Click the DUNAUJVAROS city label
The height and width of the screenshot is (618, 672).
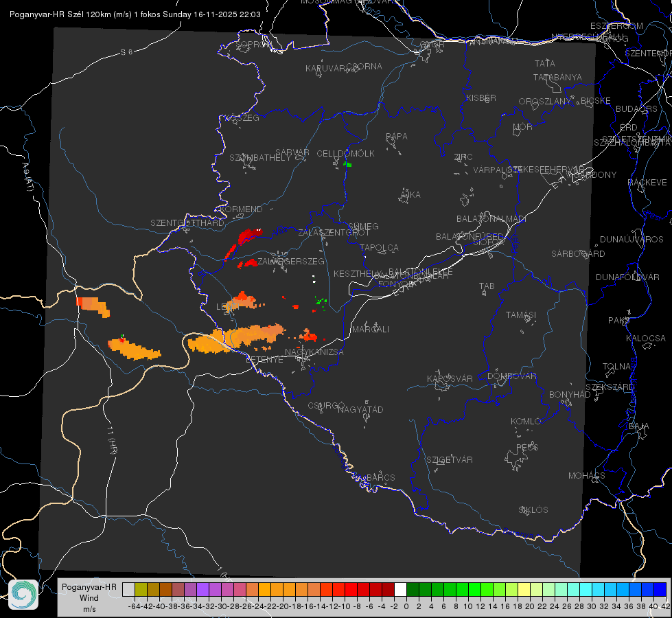(x=632, y=239)
